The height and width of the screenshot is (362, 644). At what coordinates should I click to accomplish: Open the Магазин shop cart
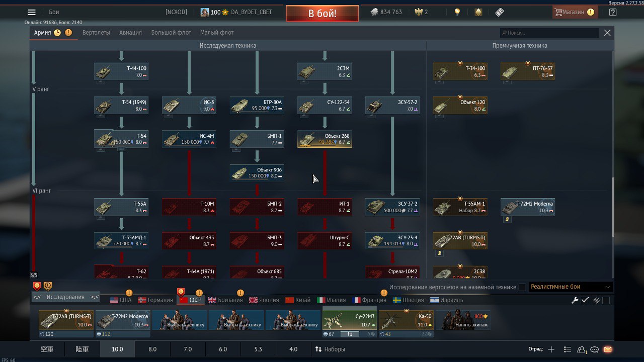tap(575, 12)
